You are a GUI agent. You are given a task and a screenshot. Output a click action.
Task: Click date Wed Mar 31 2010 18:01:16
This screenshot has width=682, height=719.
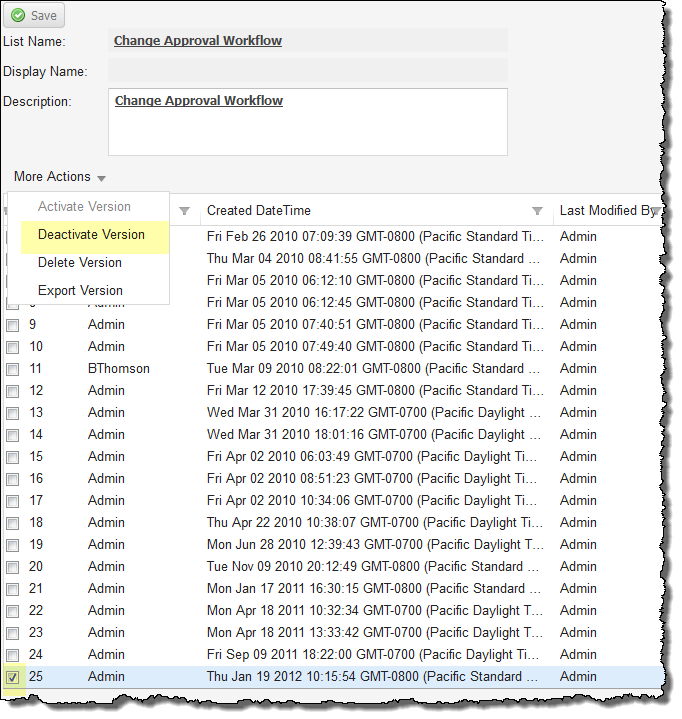point(374,434)
